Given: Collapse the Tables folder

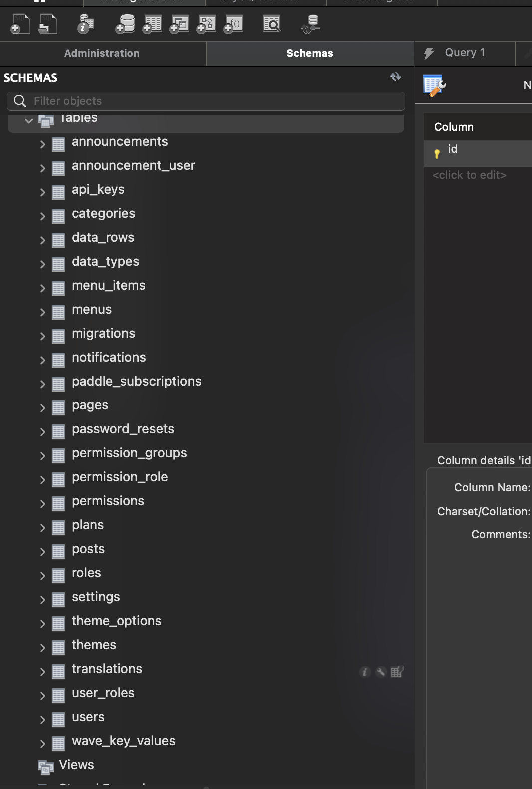Looking at the screenshot, I should pos(29,120).
